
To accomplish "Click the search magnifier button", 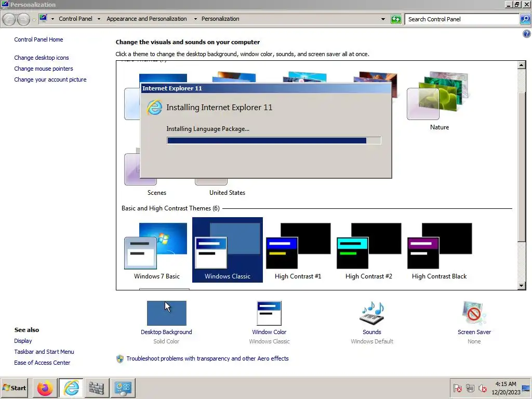I will [x=525, y=19].
